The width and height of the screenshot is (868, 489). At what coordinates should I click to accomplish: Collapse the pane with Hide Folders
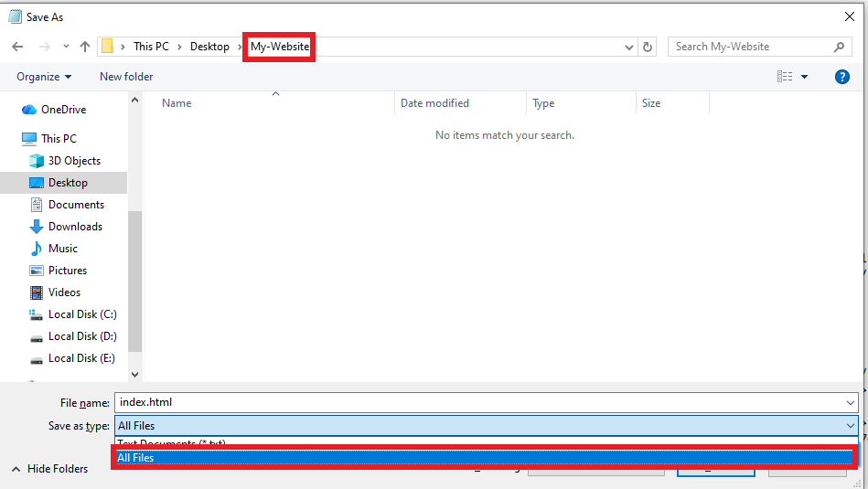tap(49, 469)
